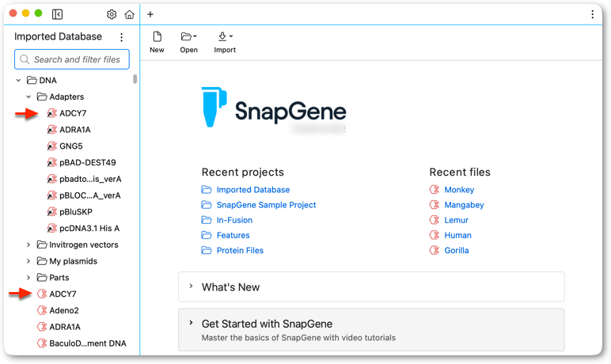Click the Lemur file icon in Recent files
611x364 pixels.
[x=434, y=220]
